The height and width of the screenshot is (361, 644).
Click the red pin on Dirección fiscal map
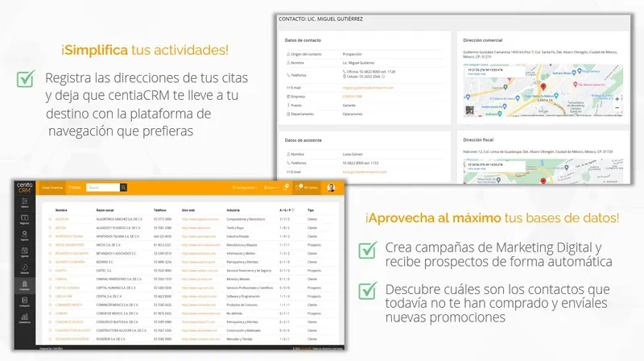click(x=543, y=181)
